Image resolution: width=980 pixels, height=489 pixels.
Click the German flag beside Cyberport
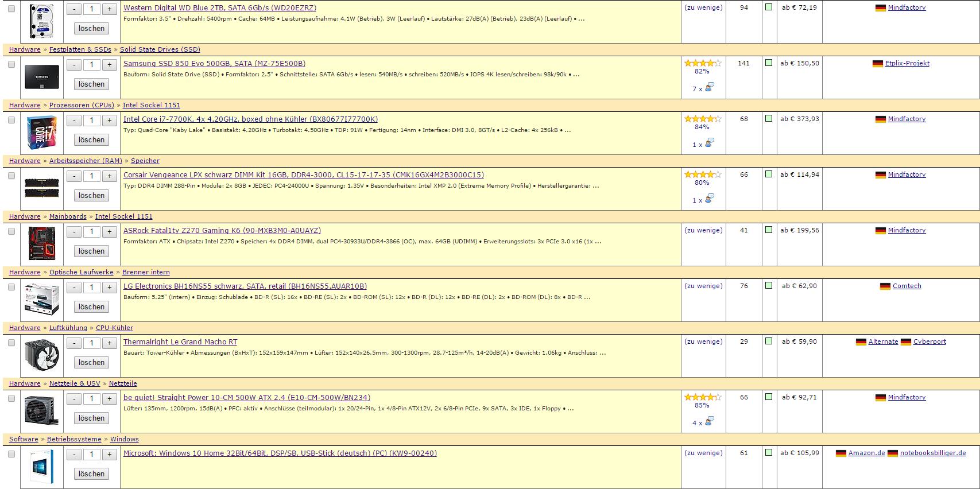point(906,342)
